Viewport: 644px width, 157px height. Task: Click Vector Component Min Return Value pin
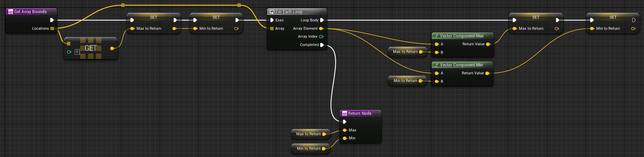point(487,73)
